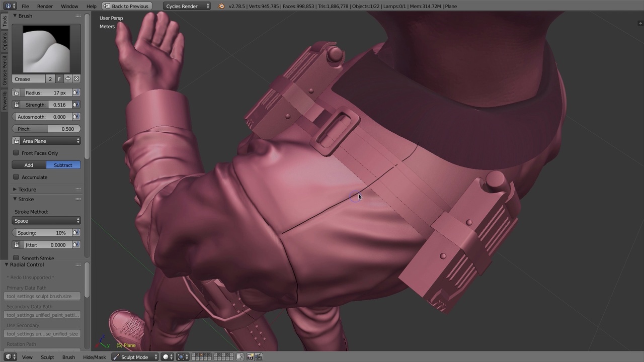Viewport: 644px width, 362px height.
Task: Open the info editor type selector
Action: (10, 6)
